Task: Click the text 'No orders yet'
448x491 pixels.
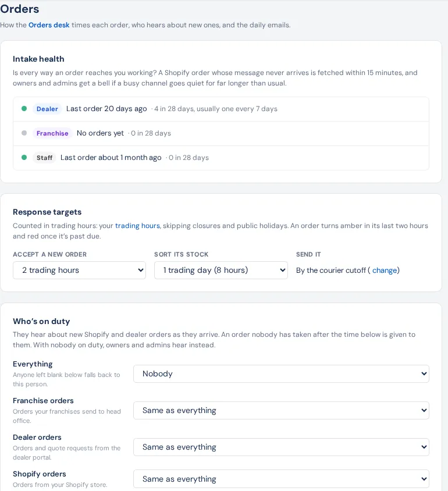Action: pos(100,133)
